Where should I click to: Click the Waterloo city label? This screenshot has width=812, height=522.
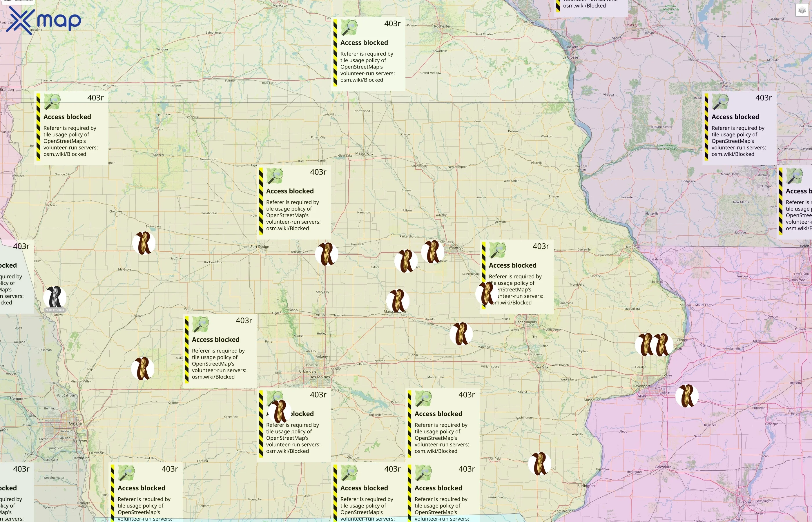pos(456,247)
